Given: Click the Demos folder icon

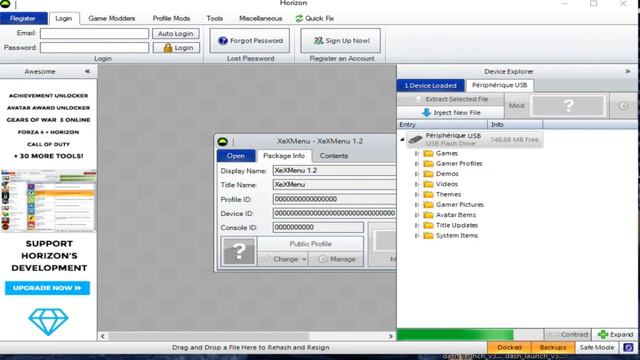Looking at the screenshot, I should (428, 174).
